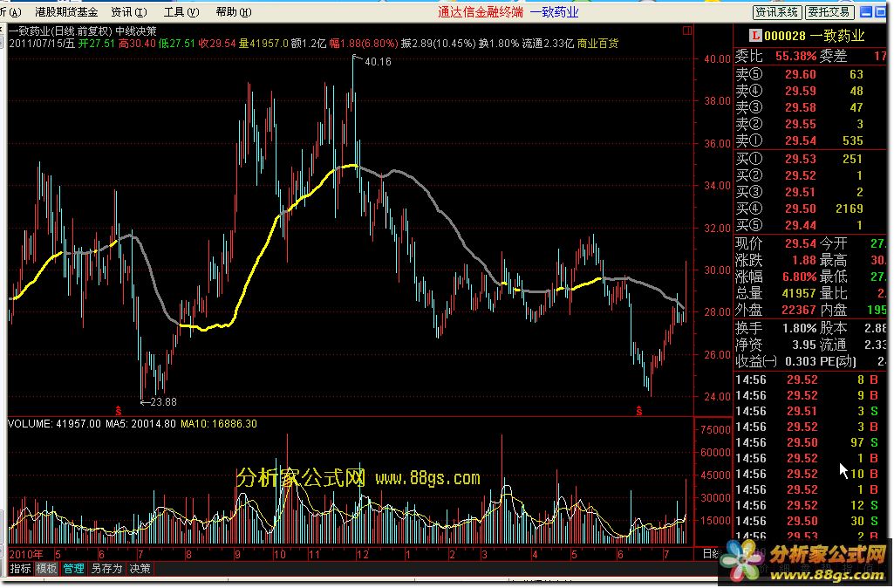The image size is (894, 588).
Task: Click the 40.00 price axis label
Action: pos(717,58)
